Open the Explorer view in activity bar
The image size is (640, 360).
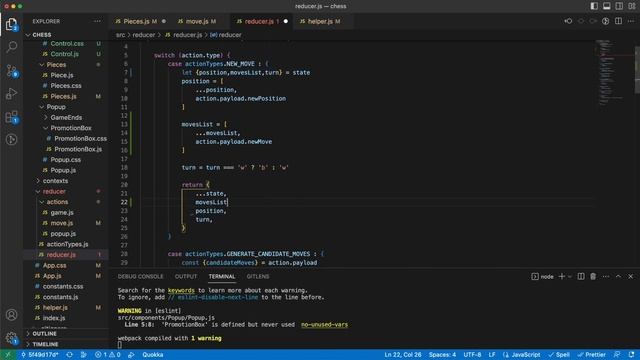coord(11,24)
